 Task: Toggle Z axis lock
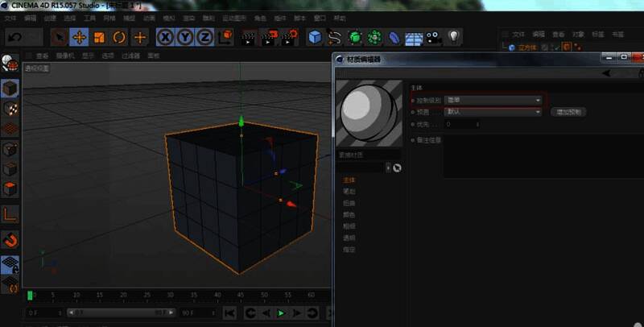205,37
